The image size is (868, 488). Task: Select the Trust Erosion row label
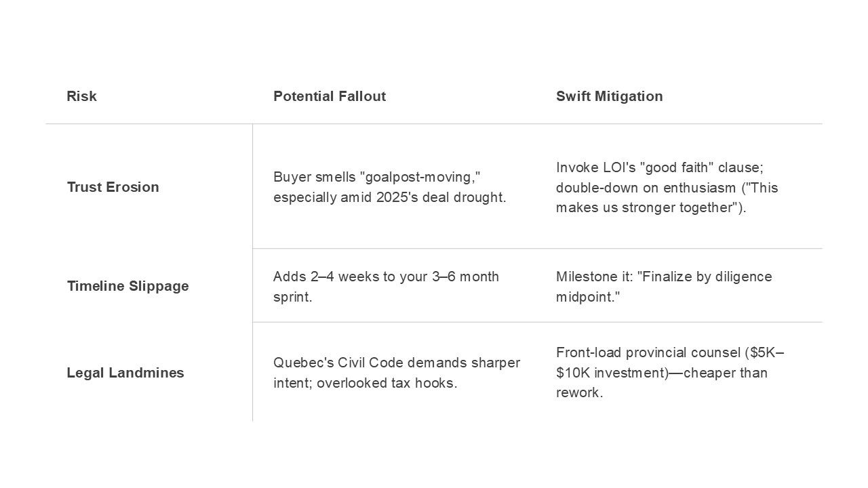pos(113,187)
